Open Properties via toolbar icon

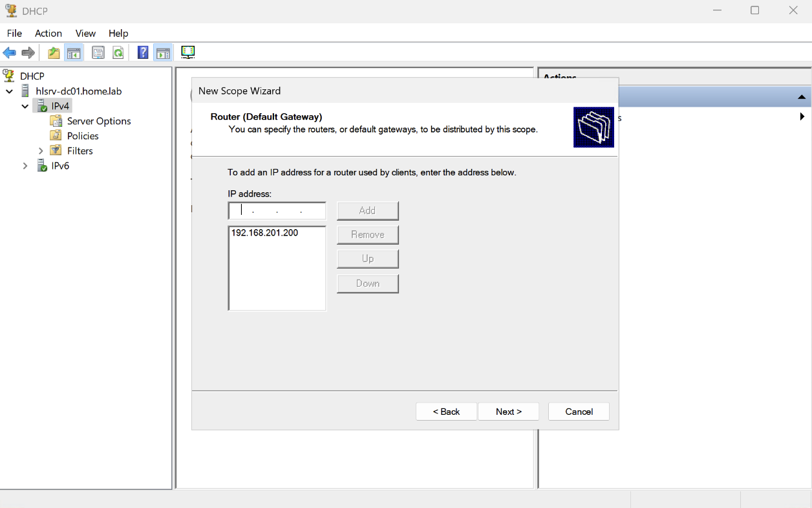(98, 53)
